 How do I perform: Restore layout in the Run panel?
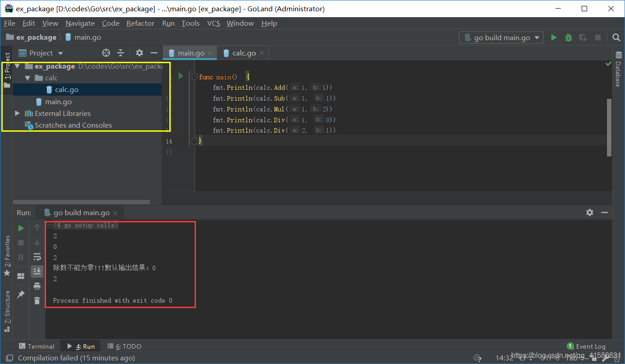tap(21, 276)
